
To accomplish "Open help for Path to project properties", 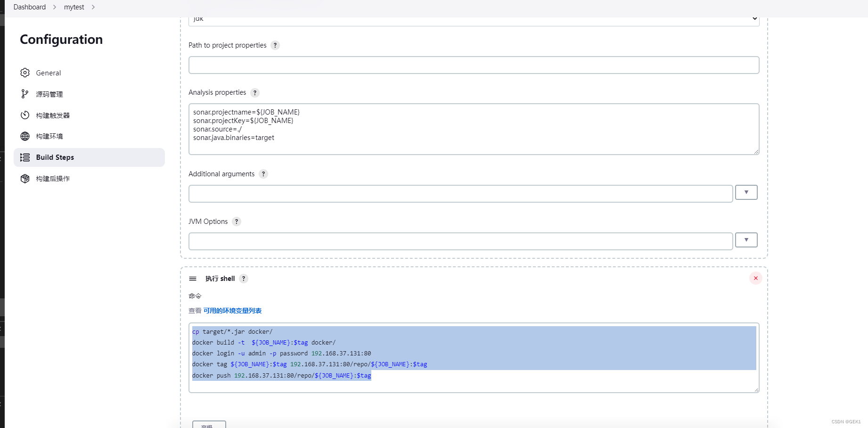I will [x=275, y=45].
